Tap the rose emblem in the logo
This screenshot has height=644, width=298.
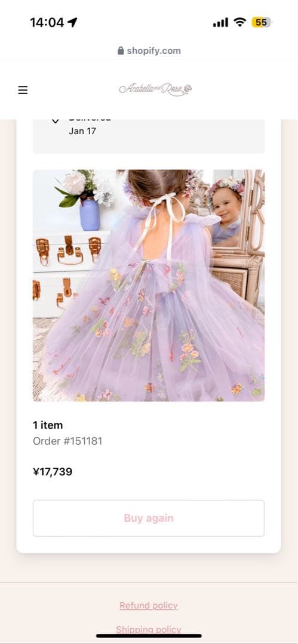[188, 88]
